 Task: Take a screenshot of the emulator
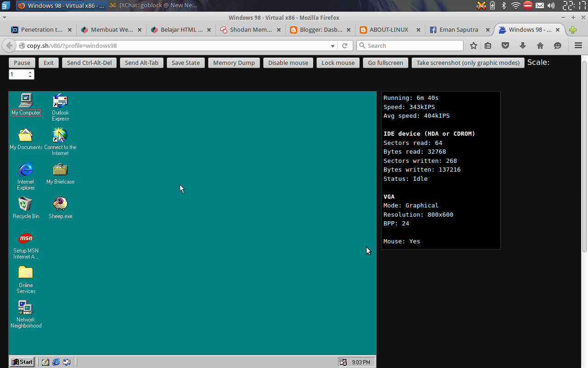(x=468, y=63)
